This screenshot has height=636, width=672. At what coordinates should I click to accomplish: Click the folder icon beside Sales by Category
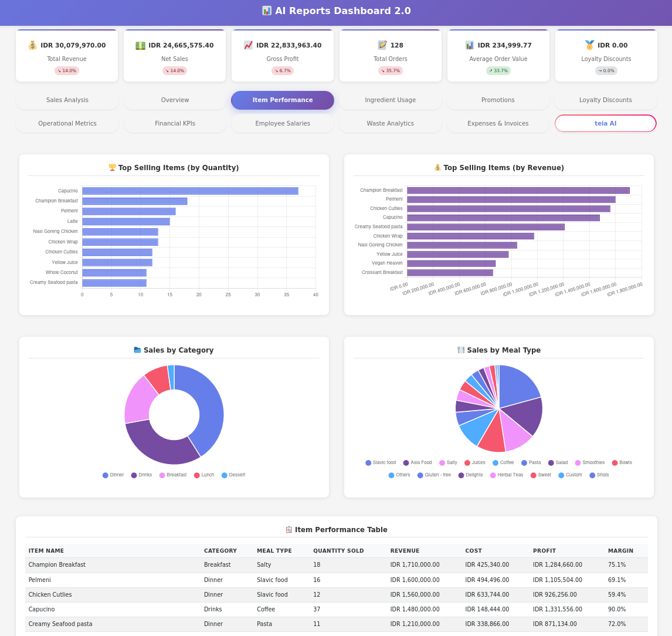(138, 350)
